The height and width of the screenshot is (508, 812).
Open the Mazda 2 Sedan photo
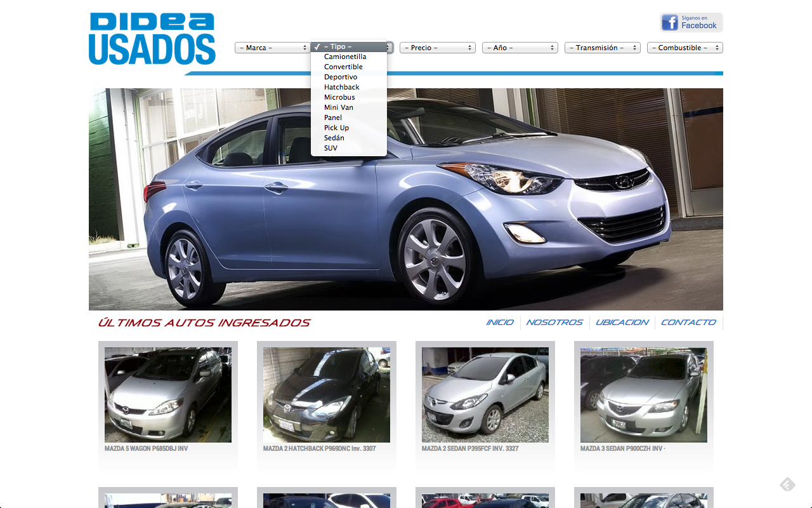click(485, 395)
